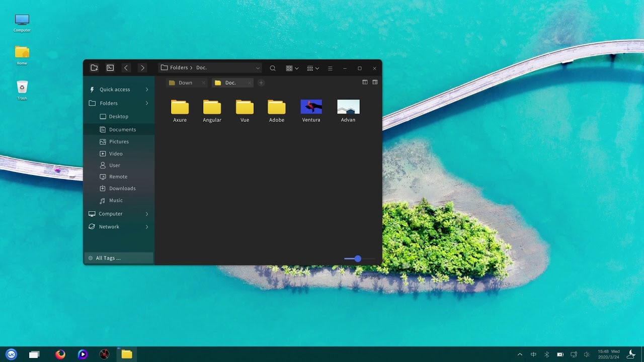The height and width of the screenshot is (362, 644).
Task: Expand the address bar history dropdown
Action: pos(258,68)
